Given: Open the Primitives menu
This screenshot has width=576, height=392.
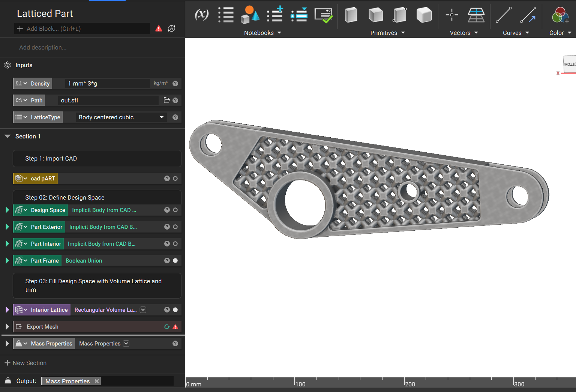Looking at the screenshot, I should (x=387, y=33).
